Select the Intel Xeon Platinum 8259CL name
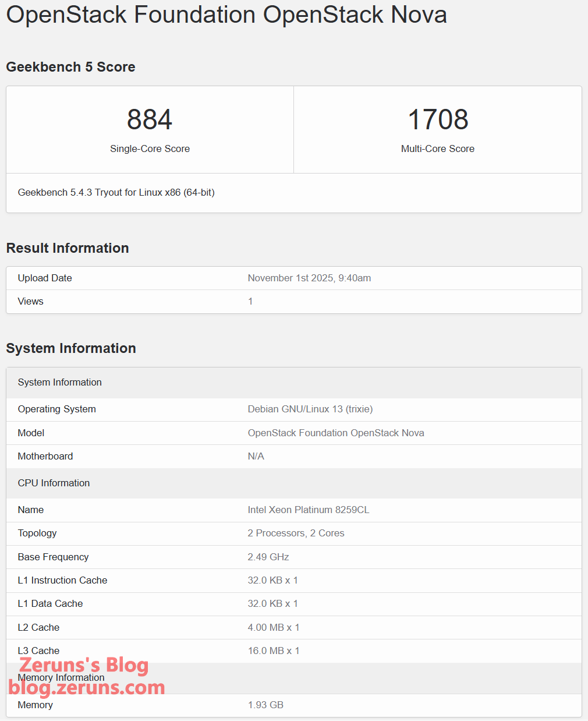588x721 pixels. coord(308,510)
